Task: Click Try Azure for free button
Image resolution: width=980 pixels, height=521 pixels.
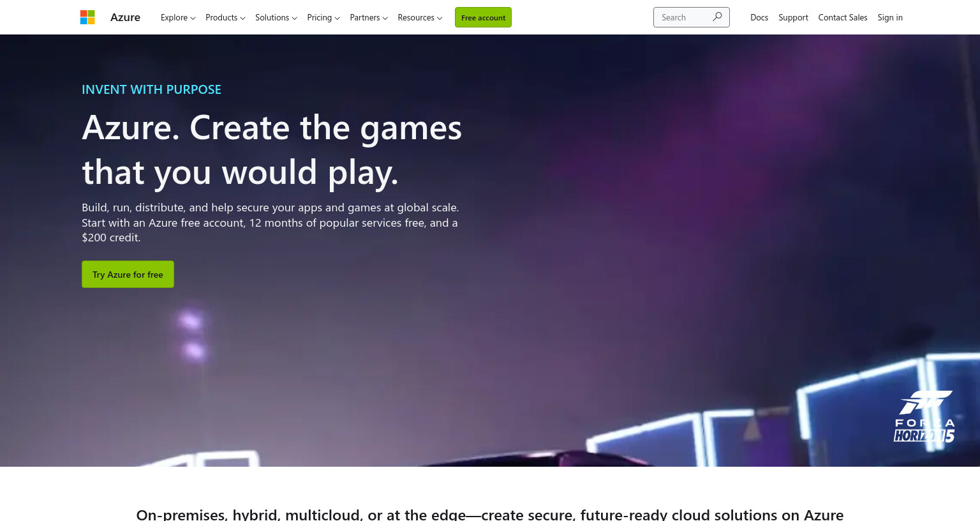Action: coord(128,274)
